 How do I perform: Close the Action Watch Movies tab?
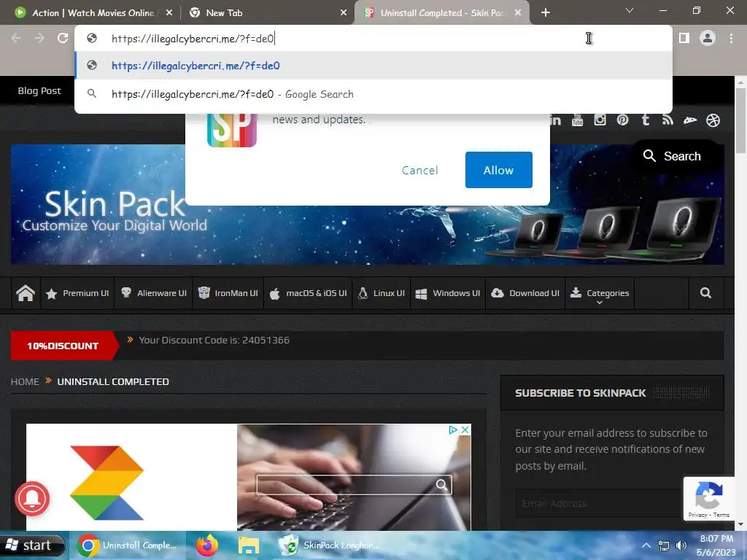click(169, 13)
